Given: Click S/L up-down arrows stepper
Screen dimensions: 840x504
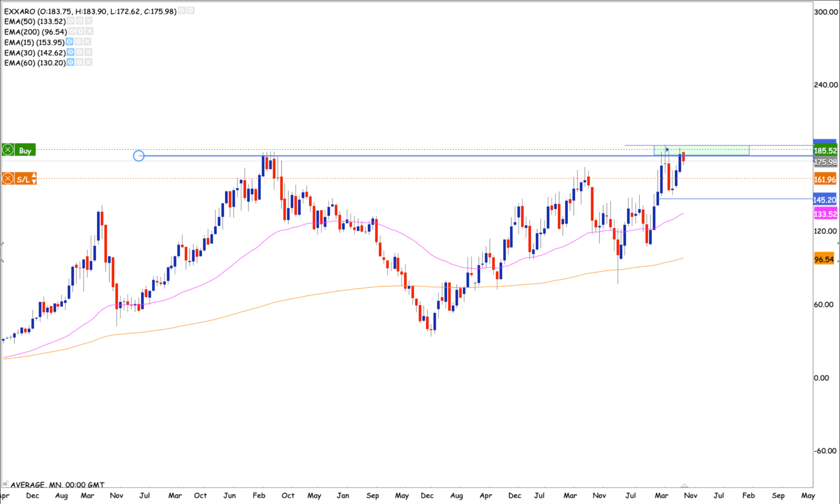Looking at the screenshot, I should (x=34, y=179).
